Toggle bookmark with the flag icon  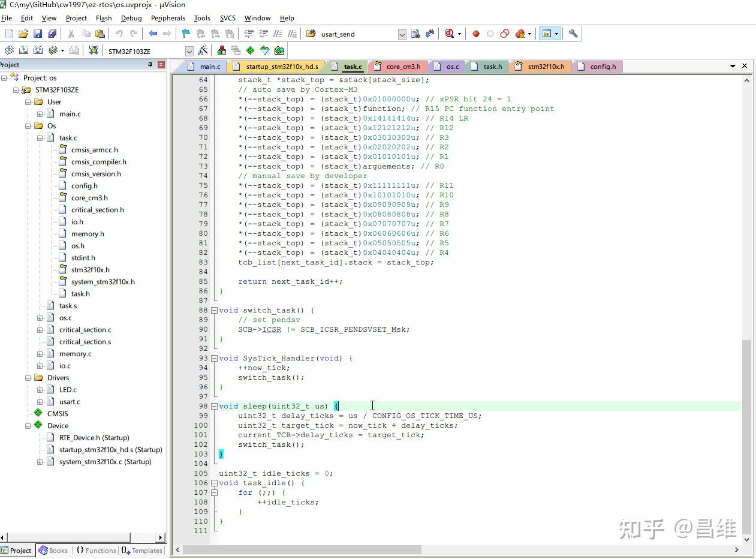pyautogui.click(x=186, y=34)
